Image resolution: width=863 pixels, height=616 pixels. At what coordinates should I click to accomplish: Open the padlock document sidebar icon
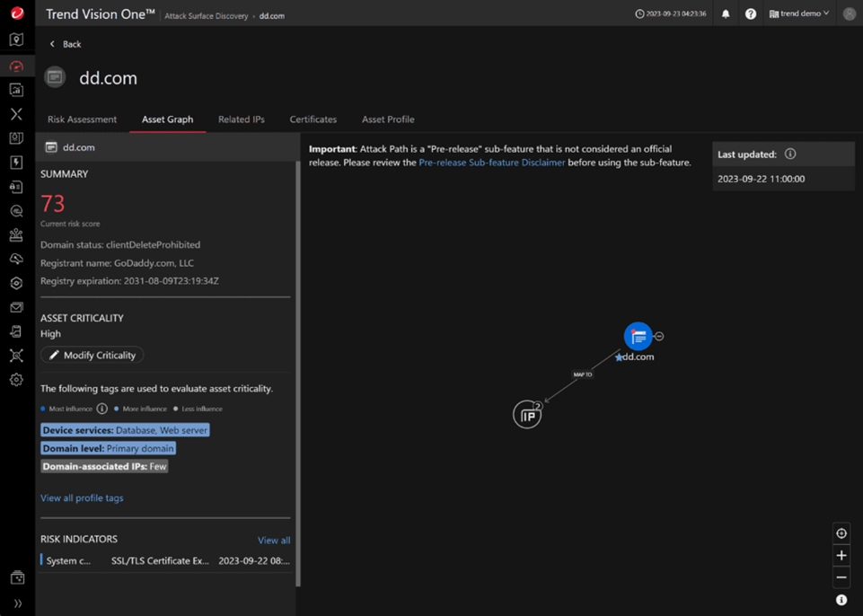16,187
